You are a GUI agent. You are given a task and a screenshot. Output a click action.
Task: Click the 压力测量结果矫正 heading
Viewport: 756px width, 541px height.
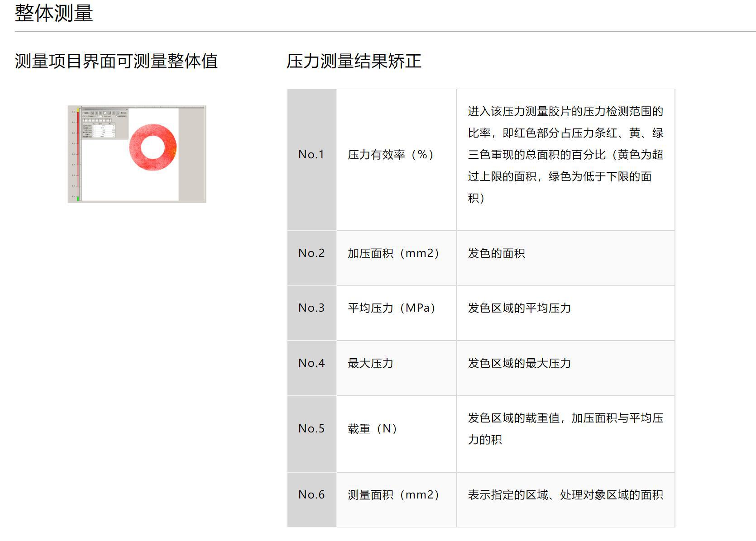coord(354,61)
